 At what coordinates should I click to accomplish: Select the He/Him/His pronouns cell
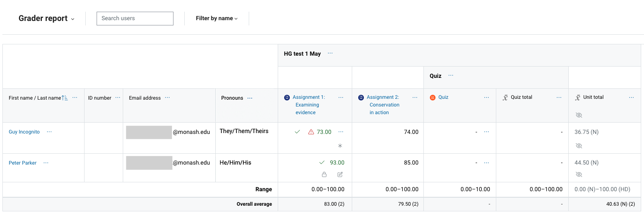pyautogui.click(x=235, y=163)
